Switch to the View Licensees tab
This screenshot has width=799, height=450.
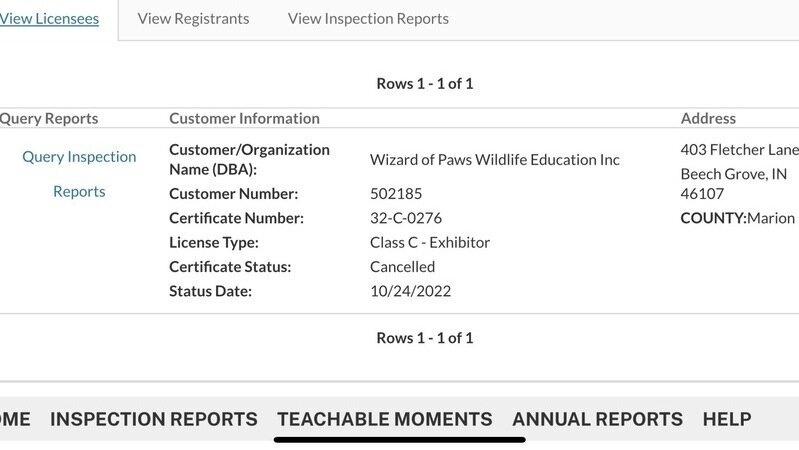pos(50,18)
